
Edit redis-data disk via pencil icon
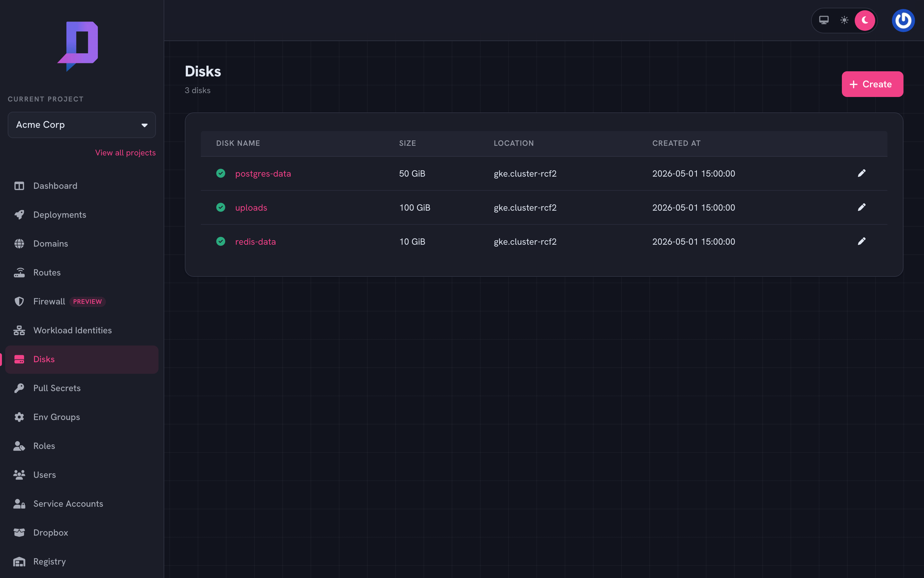click(x=861, y=241)
